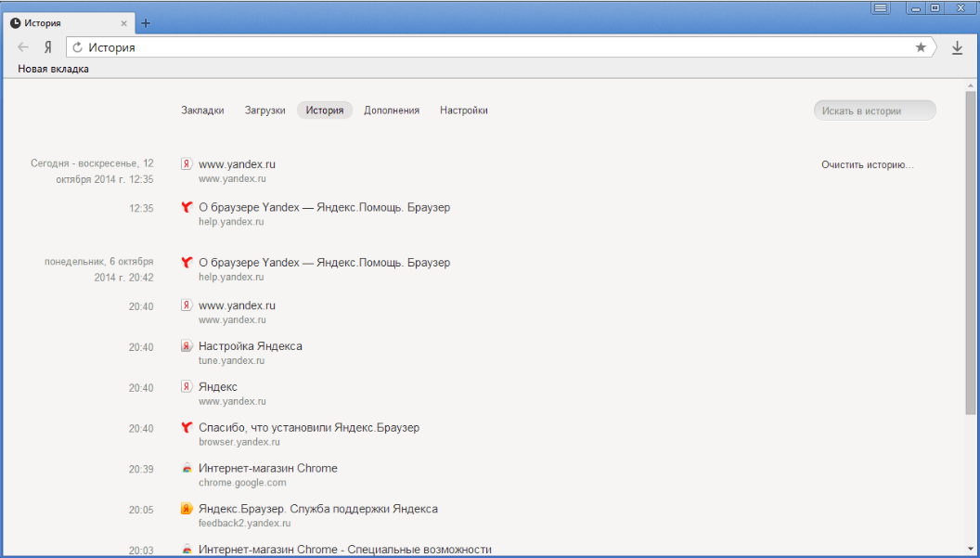
Task: Open Настройка Яндекса history entry
Action: click(x=250, y=346)
